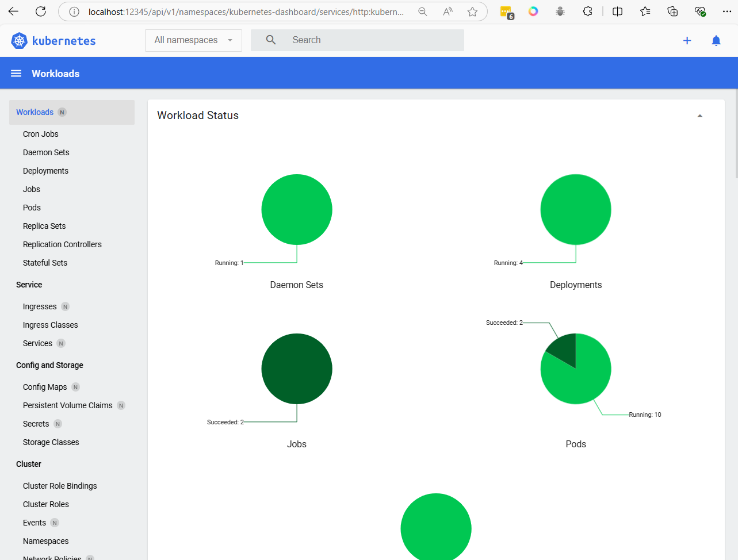Reload the page with refresh icon

[x=41, y=11]
